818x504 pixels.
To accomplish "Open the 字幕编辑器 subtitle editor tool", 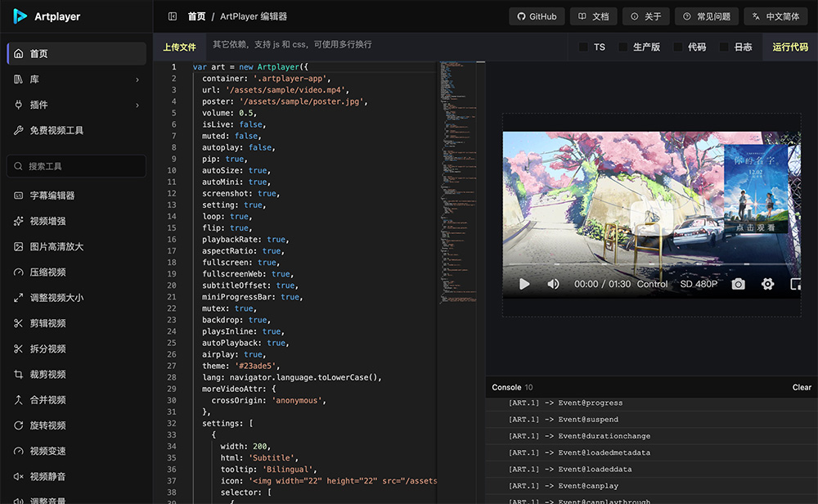I will (x=77, y=196).
